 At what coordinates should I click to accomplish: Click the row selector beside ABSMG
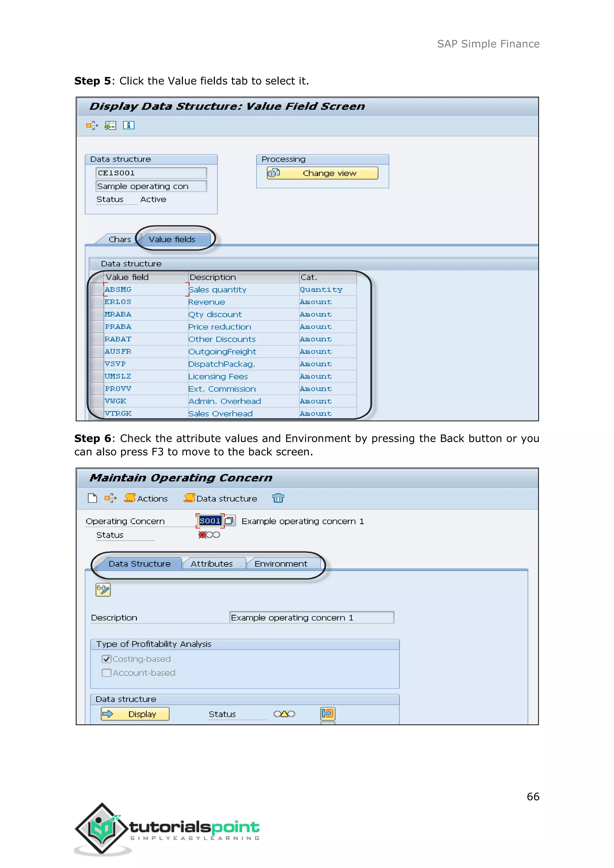tap(97, 290)
